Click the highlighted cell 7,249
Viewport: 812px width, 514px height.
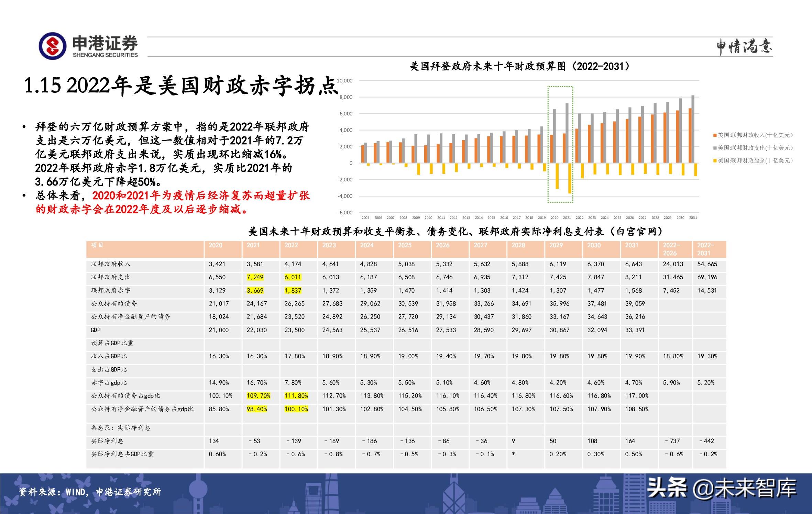255,277
